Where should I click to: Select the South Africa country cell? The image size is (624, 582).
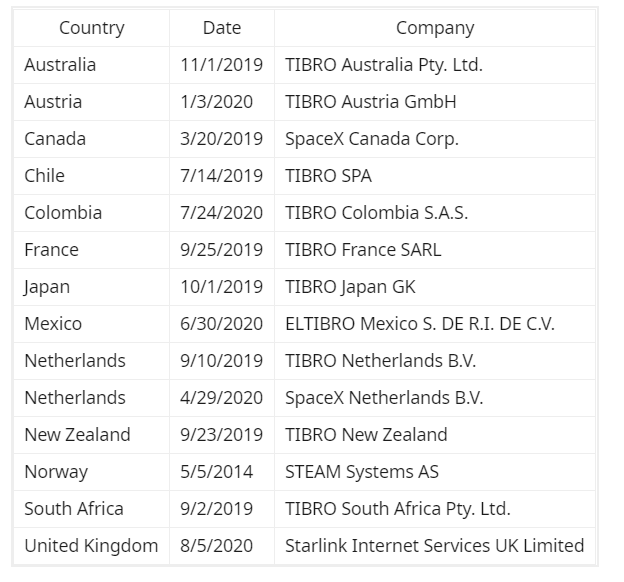coord(74,509)
